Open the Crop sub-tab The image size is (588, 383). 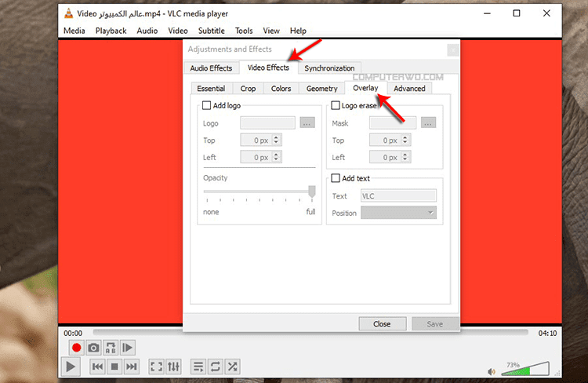pos(248,89)
